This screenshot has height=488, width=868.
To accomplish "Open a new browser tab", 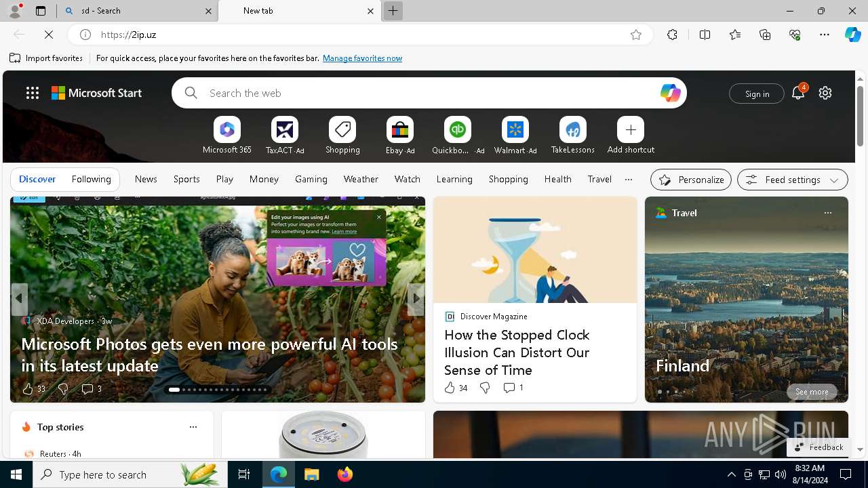I will pos(393,11).
